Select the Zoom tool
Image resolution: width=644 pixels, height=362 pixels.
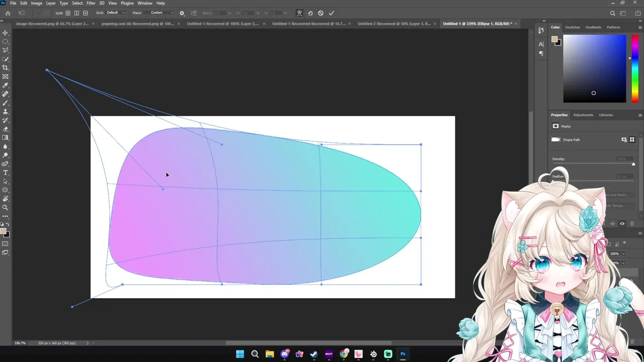point(6,207)
